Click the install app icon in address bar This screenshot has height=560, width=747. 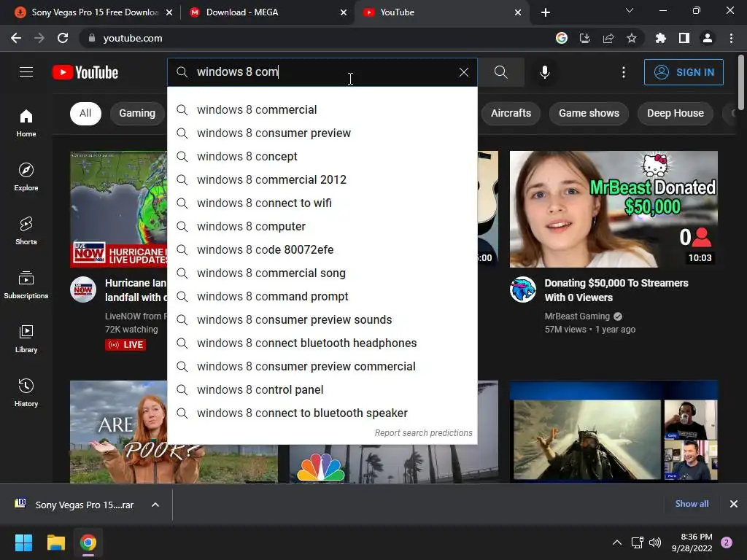coord(584,38)
